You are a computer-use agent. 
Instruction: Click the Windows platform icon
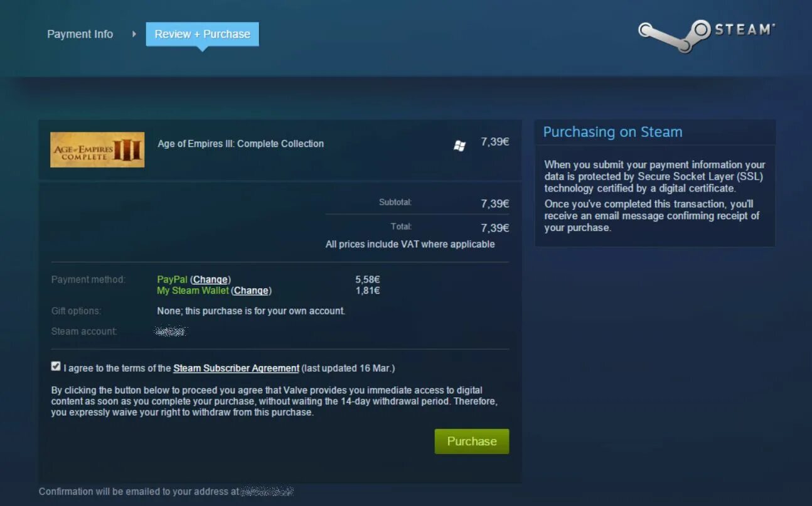459,146
